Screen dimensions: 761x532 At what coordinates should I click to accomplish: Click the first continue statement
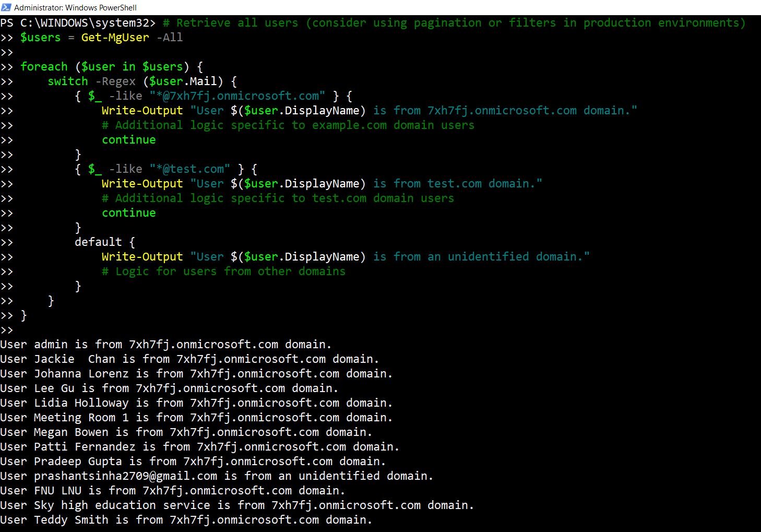(x=128, y=140)
